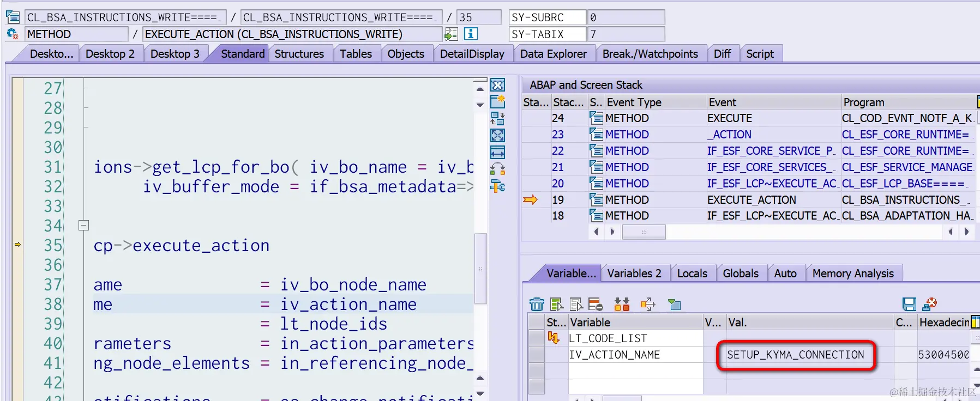Click the METHOD icon on stack row 19
Image resolution: width=980 pixels, height=401 pixels.
(596, 199)
